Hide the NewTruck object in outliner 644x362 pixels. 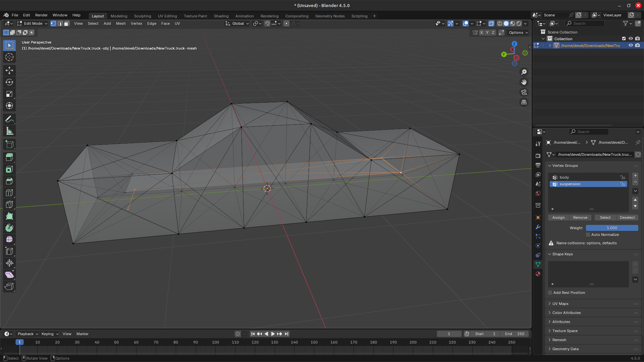point(631,45)
